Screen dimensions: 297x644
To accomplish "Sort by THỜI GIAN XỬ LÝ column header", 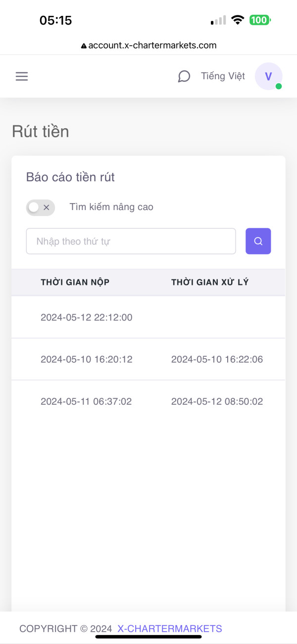I will (210, 282).
